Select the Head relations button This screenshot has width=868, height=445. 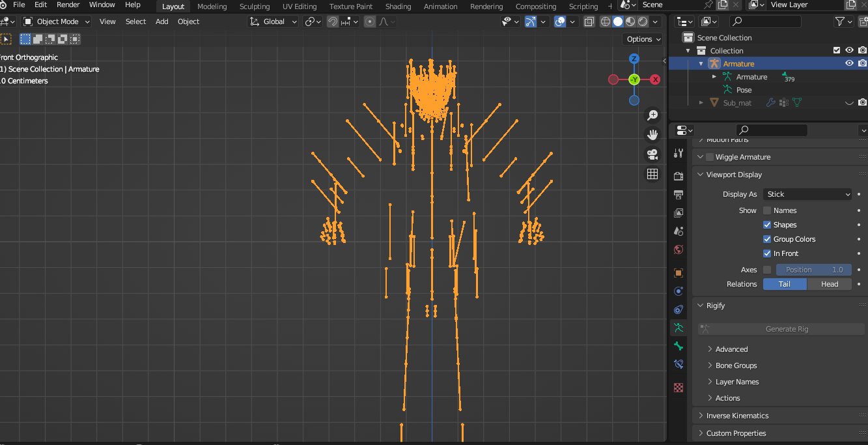(830, 284)
